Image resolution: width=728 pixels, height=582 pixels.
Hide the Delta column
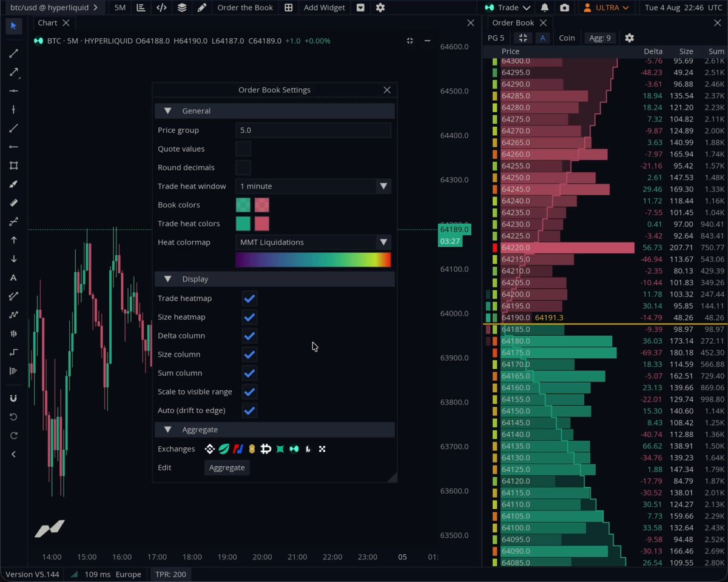tap(249, 336)
